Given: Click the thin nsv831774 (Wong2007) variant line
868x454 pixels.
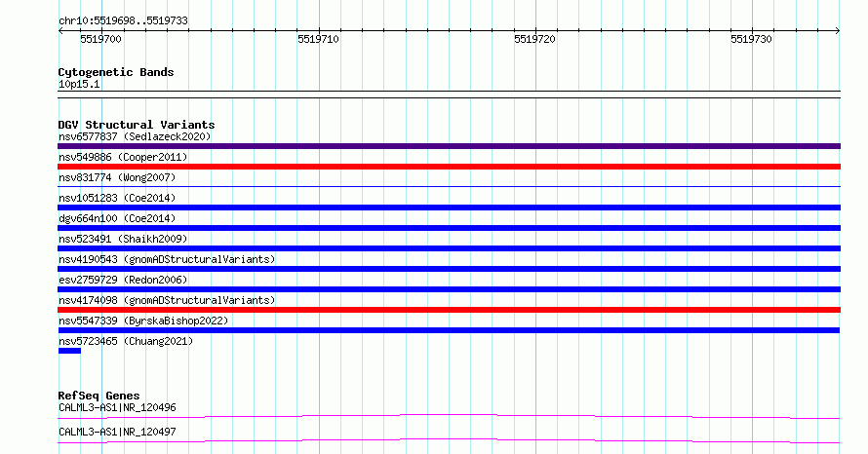Looking at the screenshot, I should pyautogui.click(x=449, y=187).
